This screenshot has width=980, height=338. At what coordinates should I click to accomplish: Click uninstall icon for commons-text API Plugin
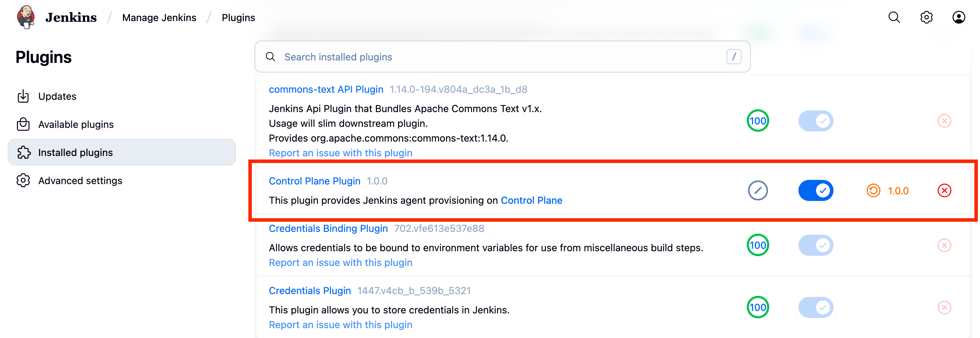944,121
